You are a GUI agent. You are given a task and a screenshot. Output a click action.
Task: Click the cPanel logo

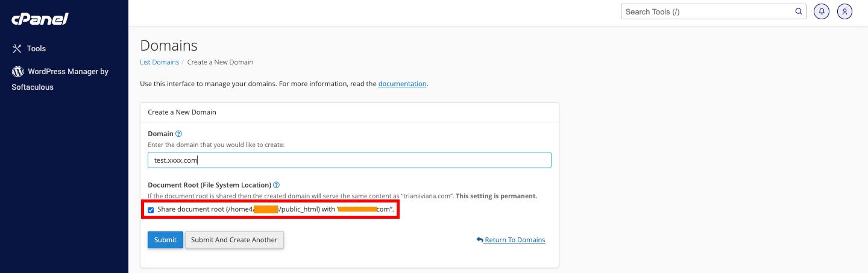pos(40,19)
